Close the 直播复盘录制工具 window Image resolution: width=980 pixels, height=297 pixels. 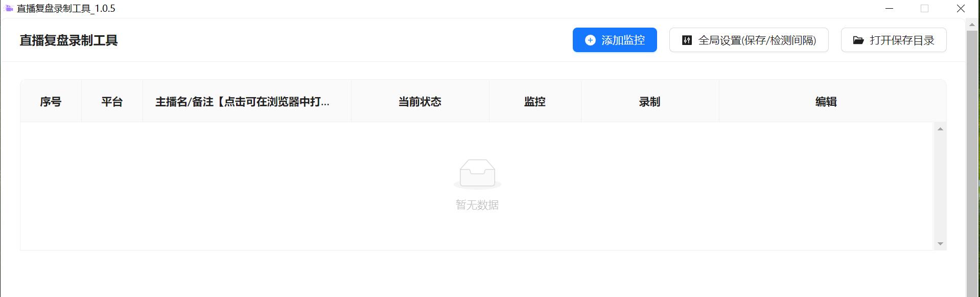961,9
